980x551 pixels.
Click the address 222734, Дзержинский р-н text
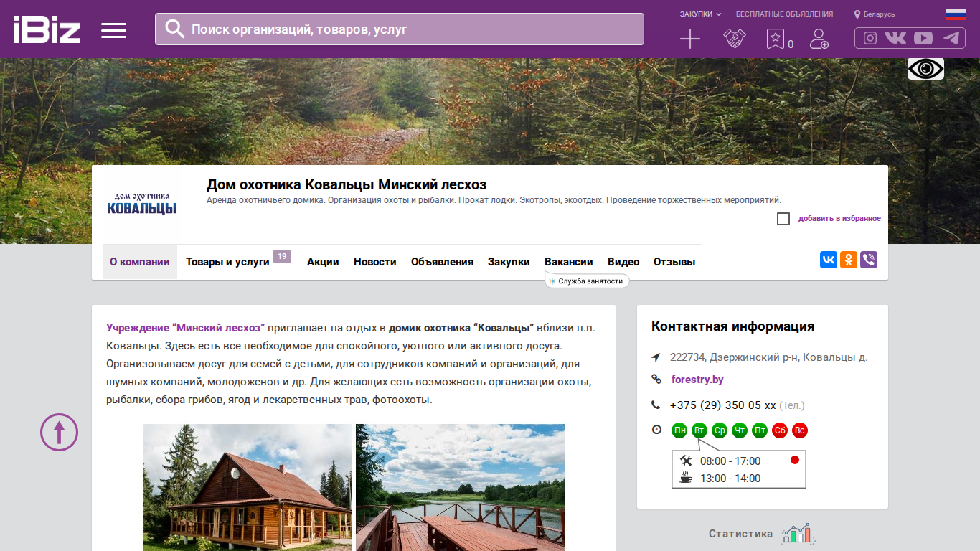point(769,357)
